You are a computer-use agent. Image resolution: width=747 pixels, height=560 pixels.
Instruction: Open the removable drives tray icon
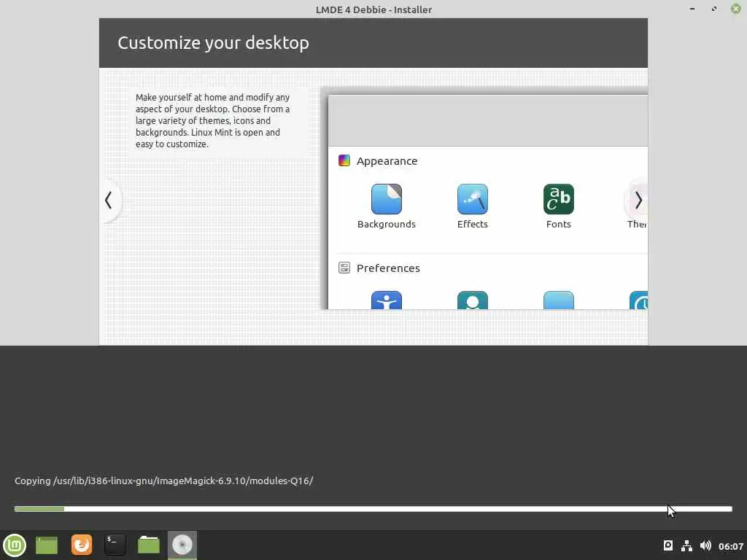(x=668, y=545)
